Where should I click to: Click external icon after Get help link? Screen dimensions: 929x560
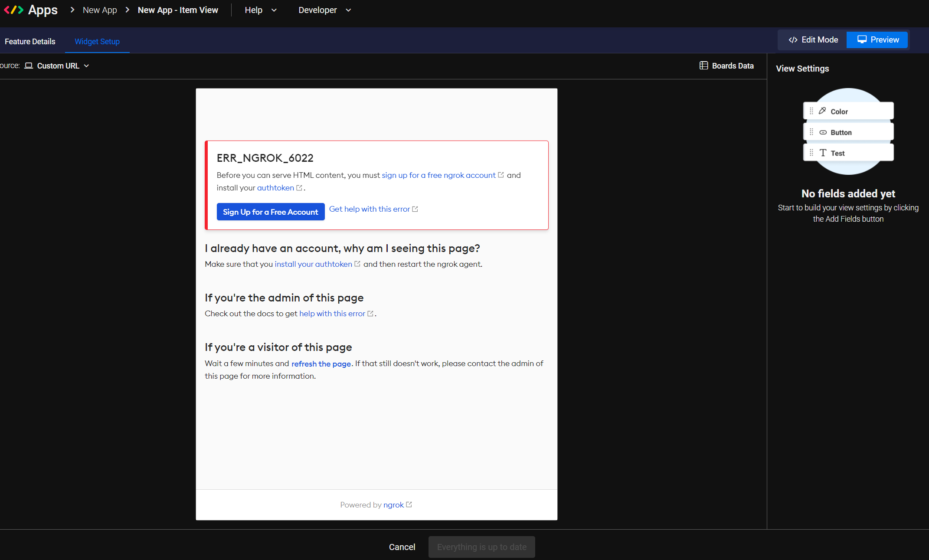pyautogui.click(x=415, y=209)
